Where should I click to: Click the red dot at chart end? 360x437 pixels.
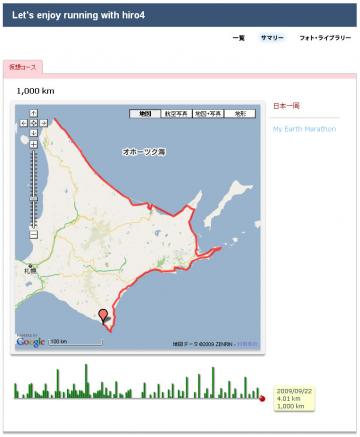262,398
